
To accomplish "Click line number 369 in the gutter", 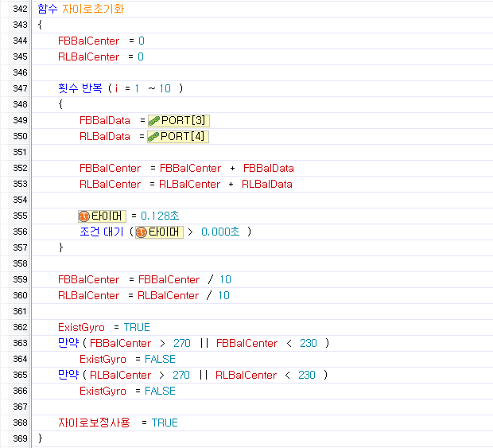I will coord(20,438).
